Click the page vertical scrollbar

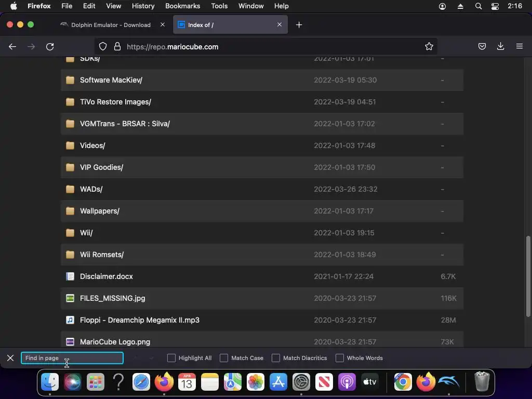pos(528,276)
